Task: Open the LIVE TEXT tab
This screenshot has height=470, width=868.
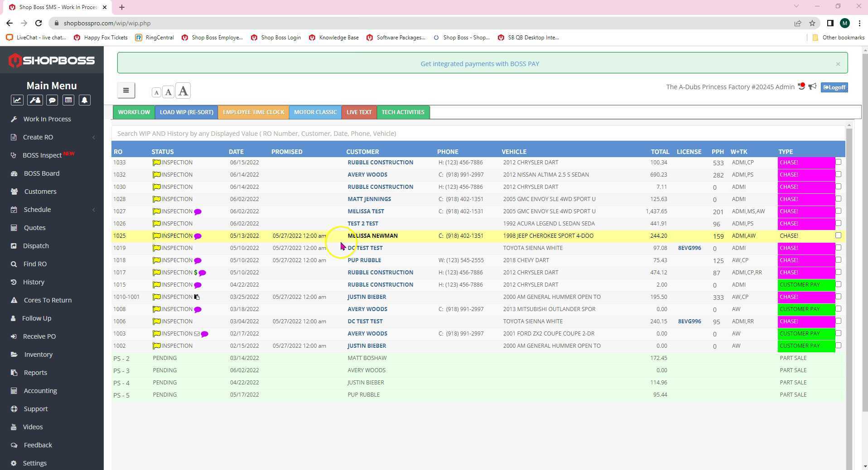Action: (359, 112)
